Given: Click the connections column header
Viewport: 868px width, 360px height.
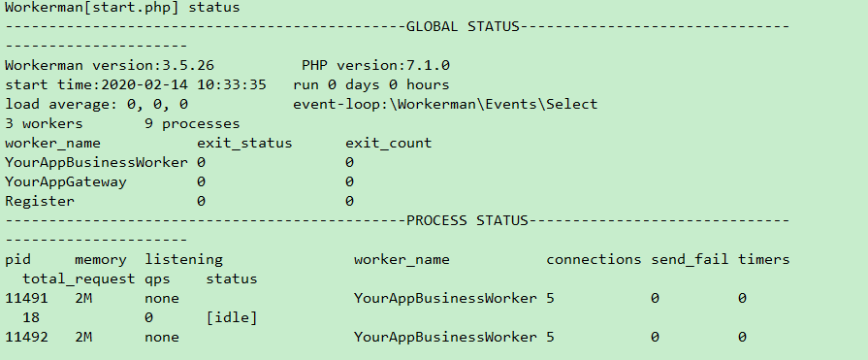Looking at the screenshot, I should pos(594,259).
